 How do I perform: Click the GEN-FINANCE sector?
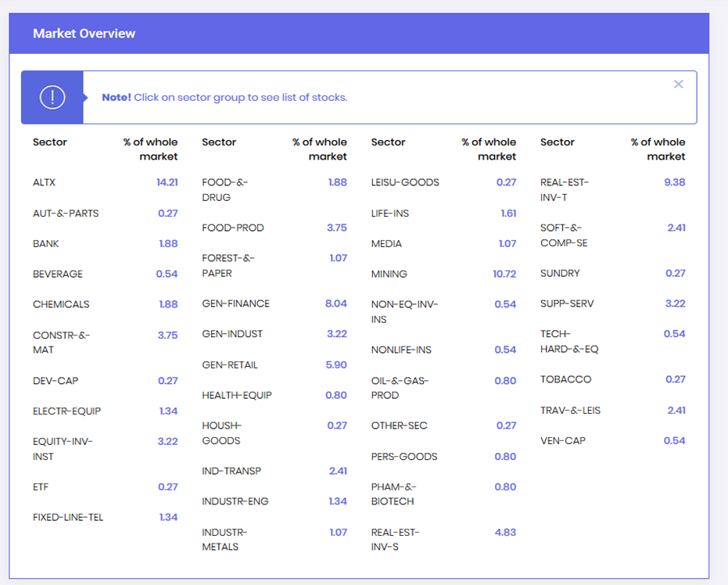tap(235, 303)
